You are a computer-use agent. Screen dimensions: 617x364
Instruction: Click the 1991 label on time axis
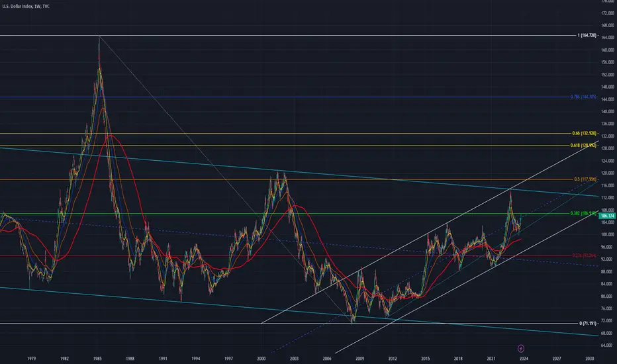[x=163, y=359]
